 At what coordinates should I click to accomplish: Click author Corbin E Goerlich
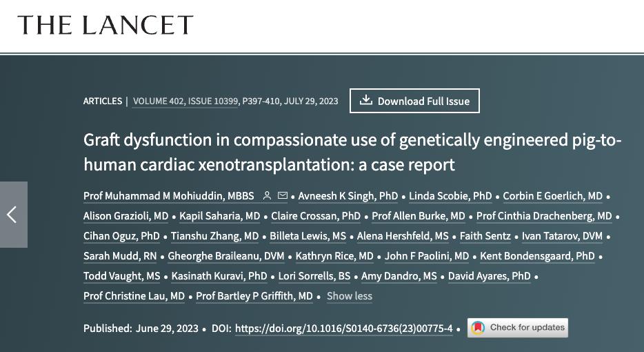pyautogui.click(x=552, y=196)
